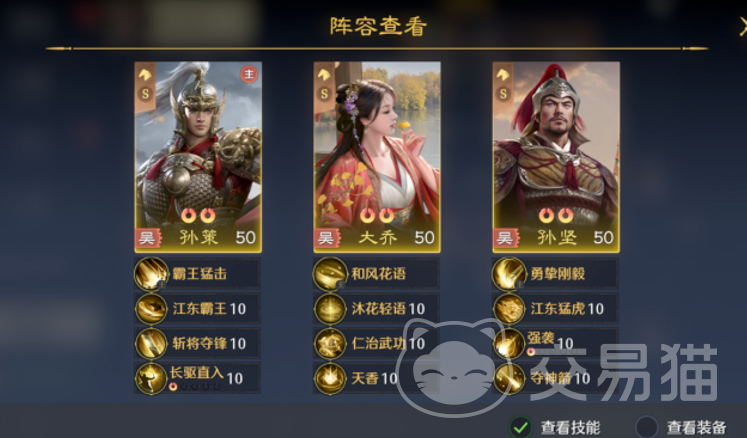The width and height of the screenshot is (747, 438).
Task: Select the 江东猛虎 skill icon
Action: [x=509, y=309]
